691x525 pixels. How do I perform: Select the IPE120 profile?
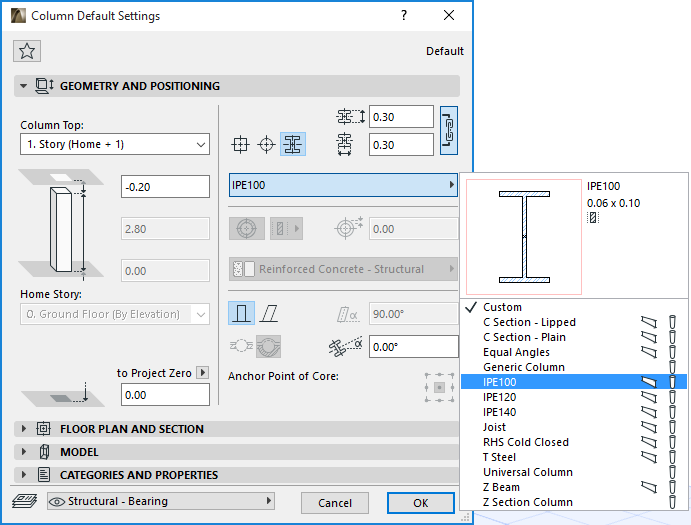click(x=574, y=397)
